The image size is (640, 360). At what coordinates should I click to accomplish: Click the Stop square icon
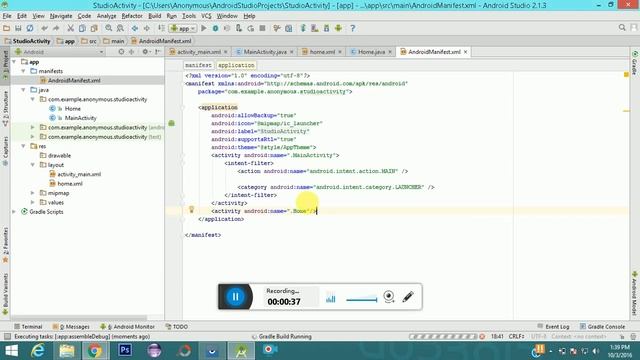[262, 28]
